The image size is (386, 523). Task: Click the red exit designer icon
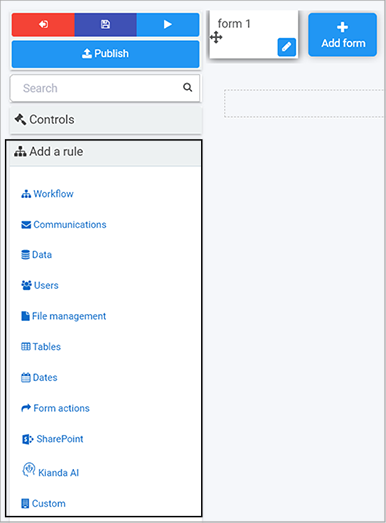(43, 24)
